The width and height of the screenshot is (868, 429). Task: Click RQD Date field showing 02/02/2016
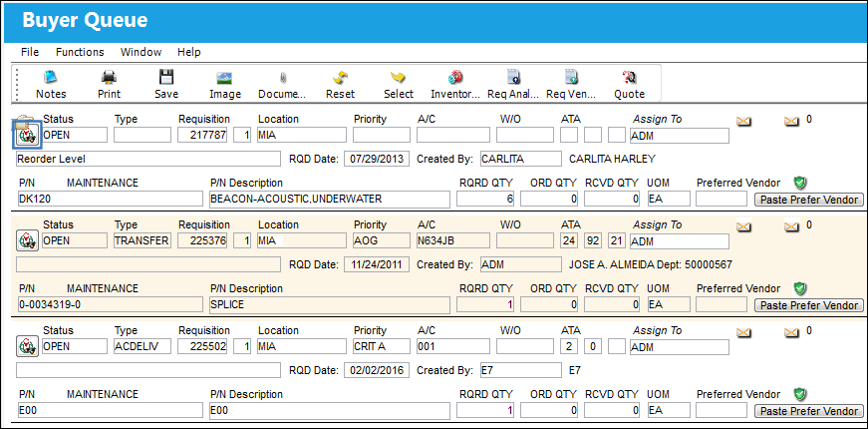coord(377,370)
